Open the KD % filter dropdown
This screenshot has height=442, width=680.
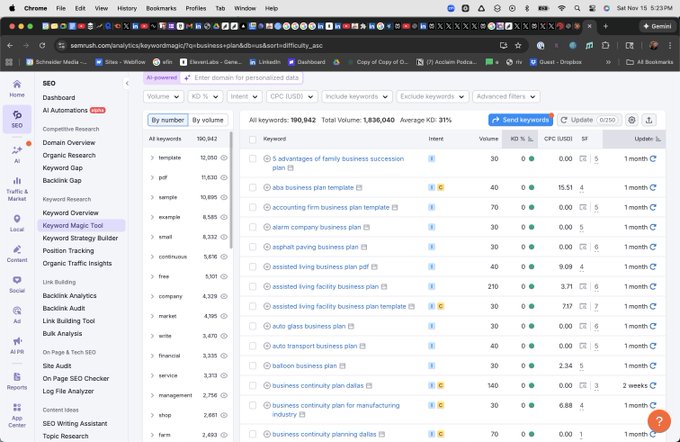click(205, 96)
